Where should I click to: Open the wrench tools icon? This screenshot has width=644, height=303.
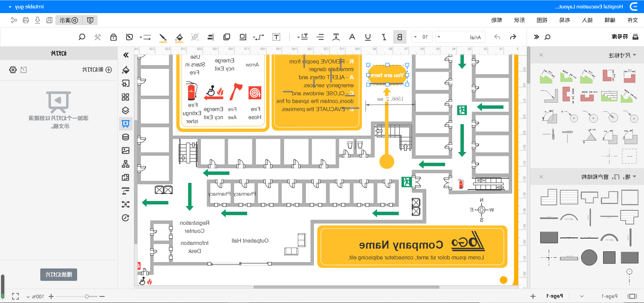(98, 37)
